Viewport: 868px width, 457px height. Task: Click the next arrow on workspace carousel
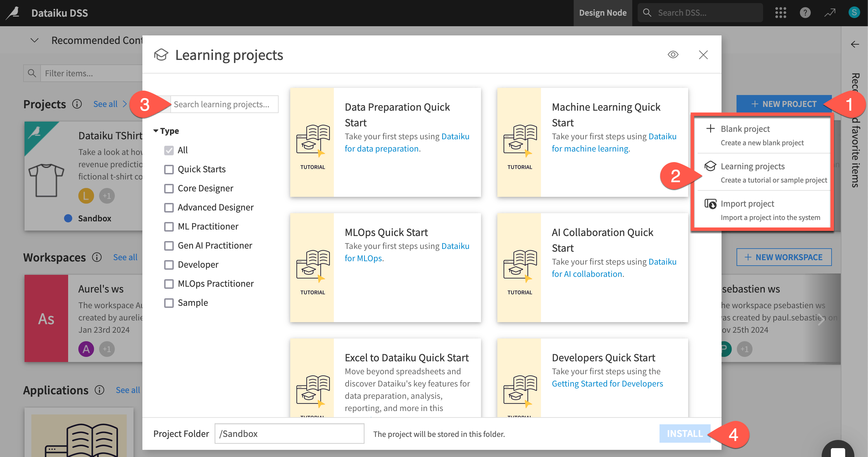pos(821,319)
